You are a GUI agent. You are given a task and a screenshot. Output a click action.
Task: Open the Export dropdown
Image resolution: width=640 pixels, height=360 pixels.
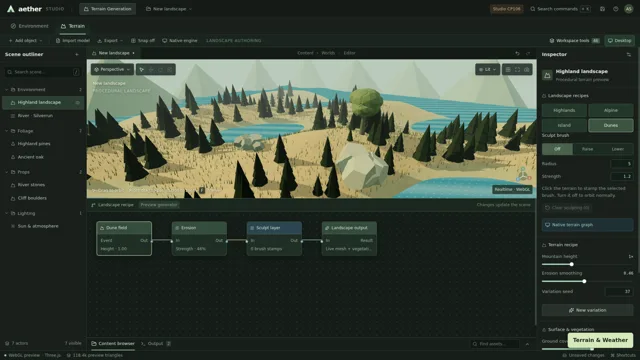click(110, 40)
